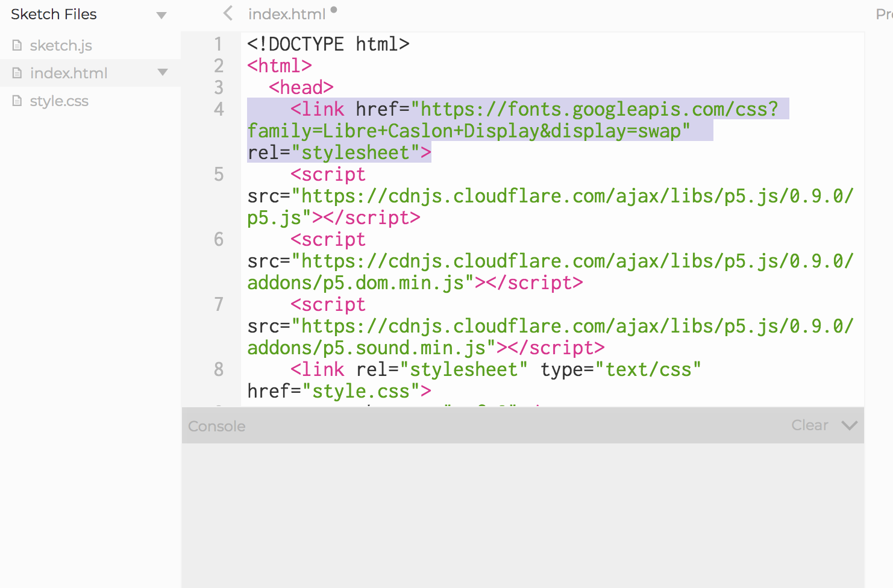This screenshot has width=893, height=588.
Task: Click line number 1 in gutter
Action: (x=218, y=44)
